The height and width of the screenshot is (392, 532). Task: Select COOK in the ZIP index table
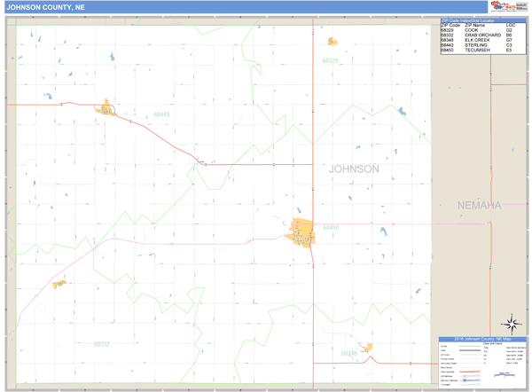472,30
